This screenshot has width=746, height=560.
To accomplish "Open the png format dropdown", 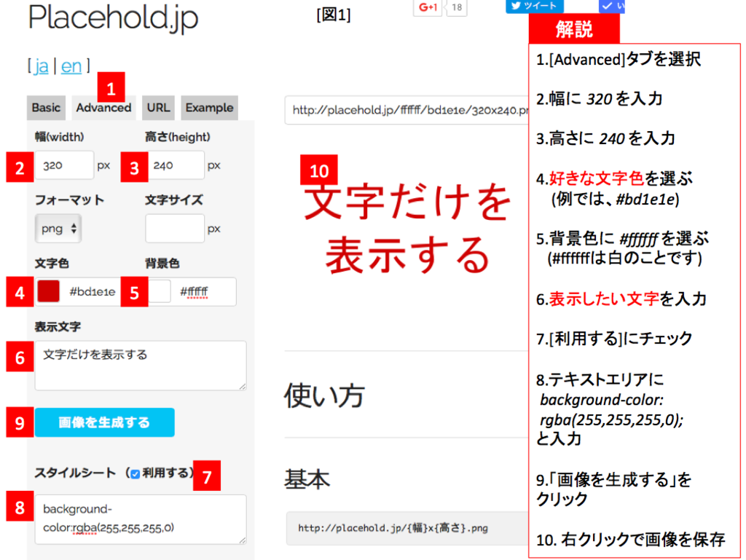I will pos(58,229).
